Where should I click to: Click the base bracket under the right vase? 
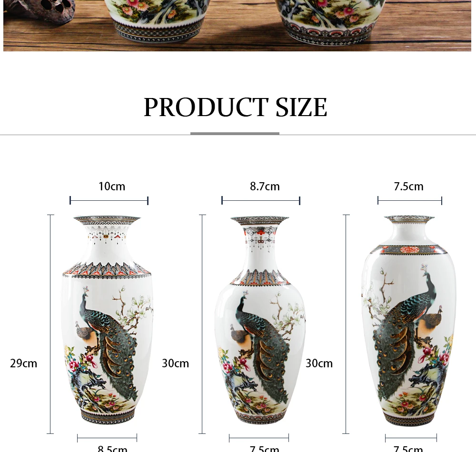click(411, 438)
